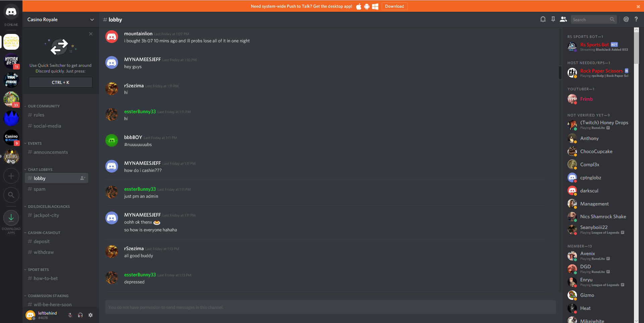Open user settings gear
The height and width of the screenshot is (323, 644).
[91, 315]
